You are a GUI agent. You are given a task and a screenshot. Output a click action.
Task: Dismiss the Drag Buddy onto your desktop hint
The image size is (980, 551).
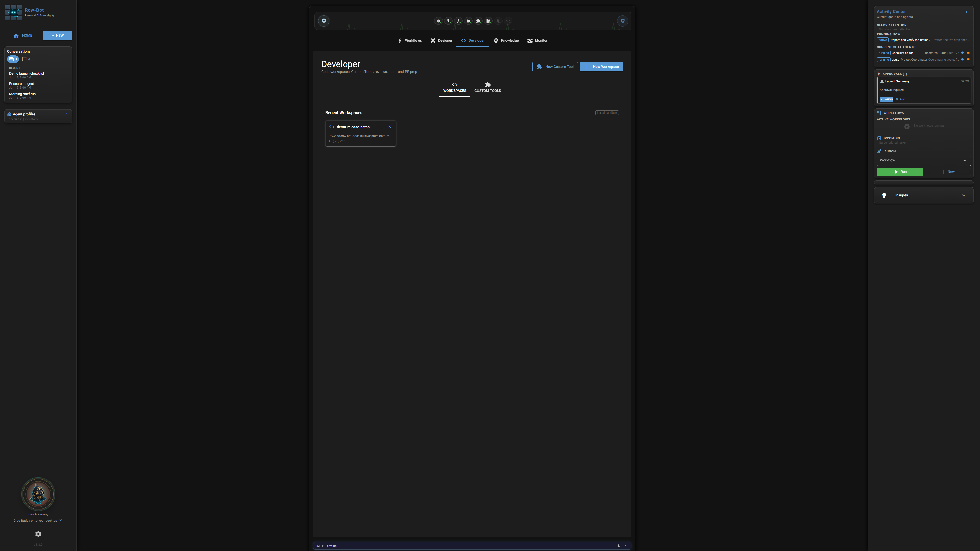[x=60, y=521]
